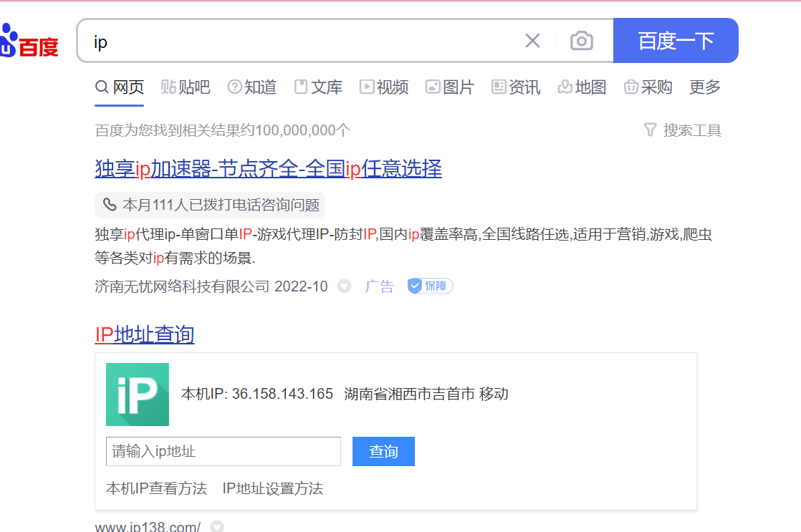Viewport: 801px width, 532px height.
Task: Expand dropdown arrow next to www.ip138.com
Action: point(217,526)
